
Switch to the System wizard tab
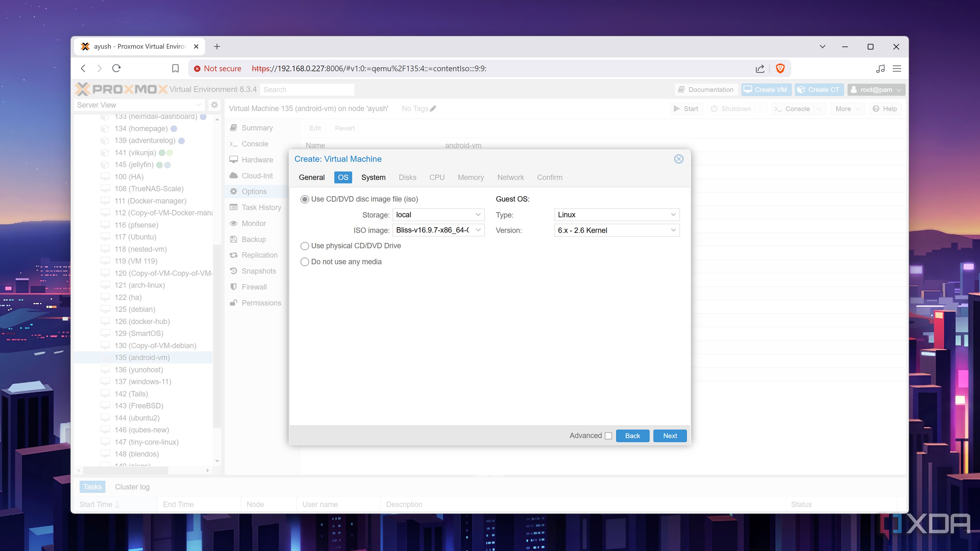[x=373, y=178]
